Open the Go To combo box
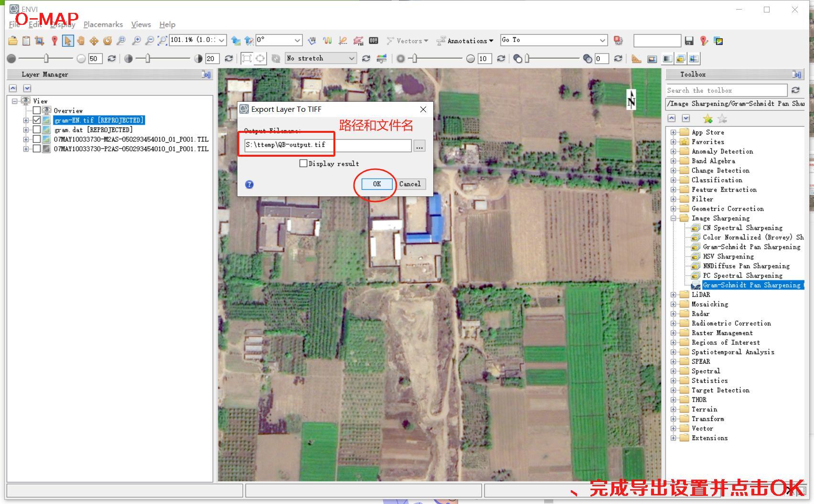Image resolution: width=814 pixels, height=504 pixels. [x=554, y=40]
